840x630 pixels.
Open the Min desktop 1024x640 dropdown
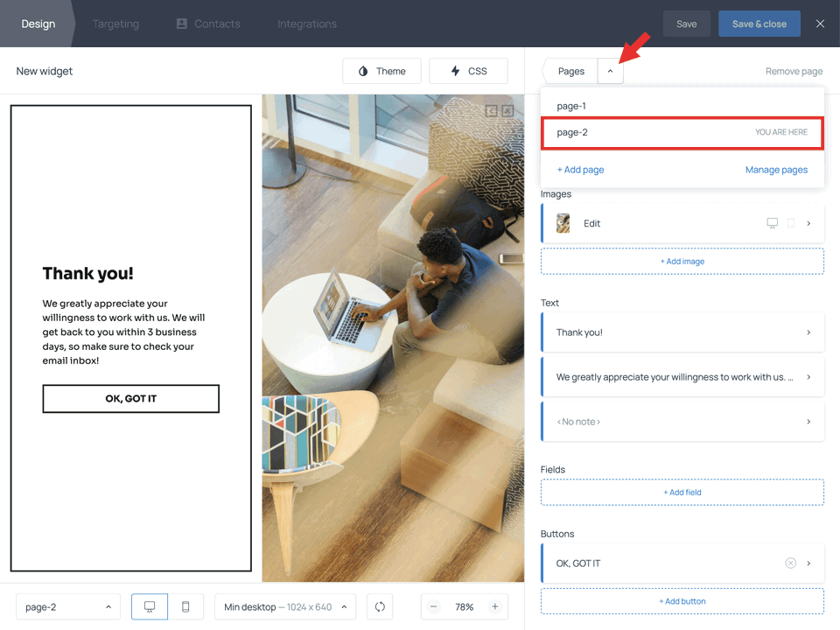point(284,606)
